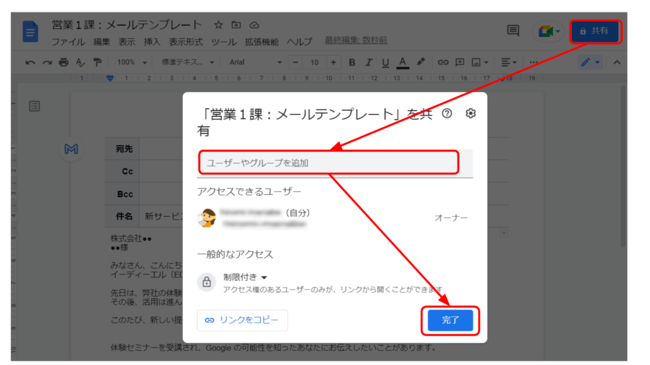The height and width of the screenshot is (365, 650).
Task: Redo the last action
Action: click(47, 63)
